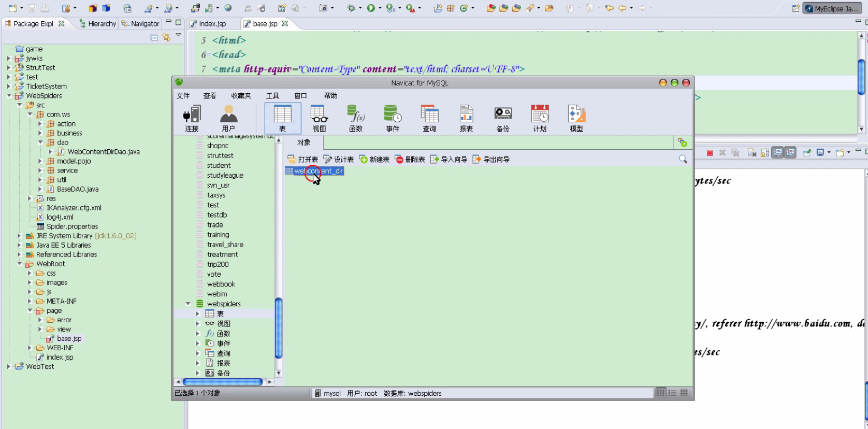Collapse the webspiders database node

coord(188,304)
